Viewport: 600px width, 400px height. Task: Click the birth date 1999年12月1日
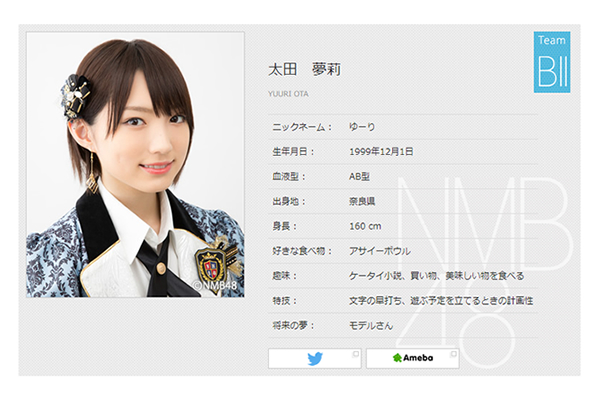tap(381, 152)
